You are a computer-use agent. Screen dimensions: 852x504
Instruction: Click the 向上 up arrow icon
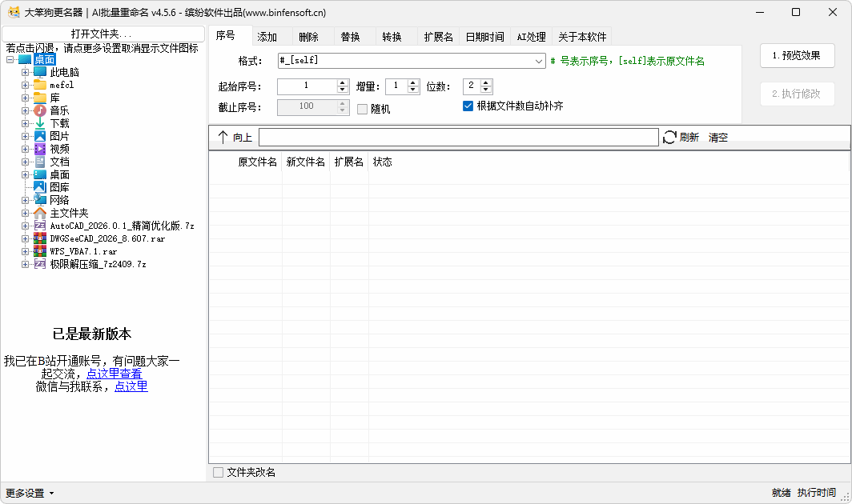pyautogui.click(x=223, y=137)
